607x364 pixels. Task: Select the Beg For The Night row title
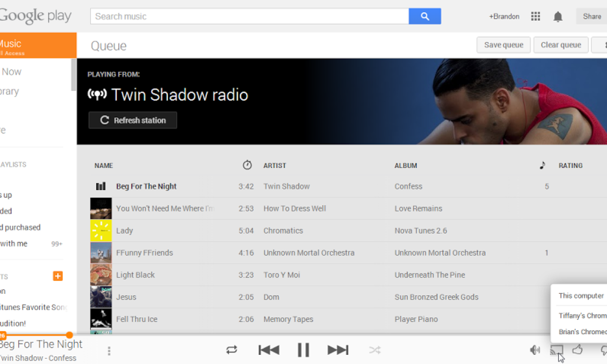146,186
